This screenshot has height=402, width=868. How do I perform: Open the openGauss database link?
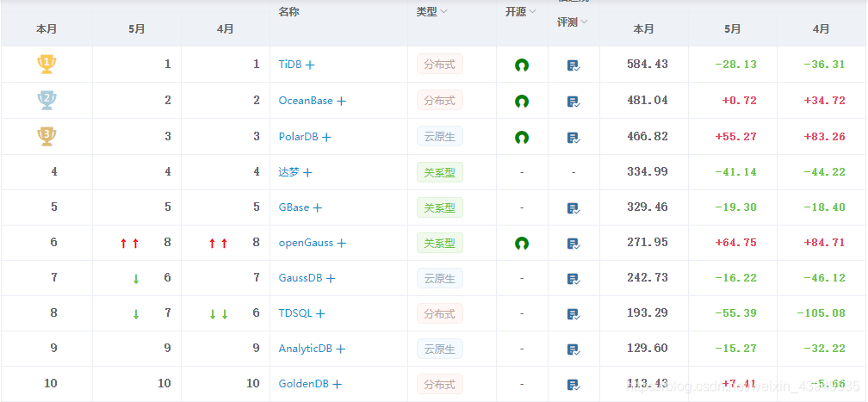pyautogui.click(x=306, y=243)
